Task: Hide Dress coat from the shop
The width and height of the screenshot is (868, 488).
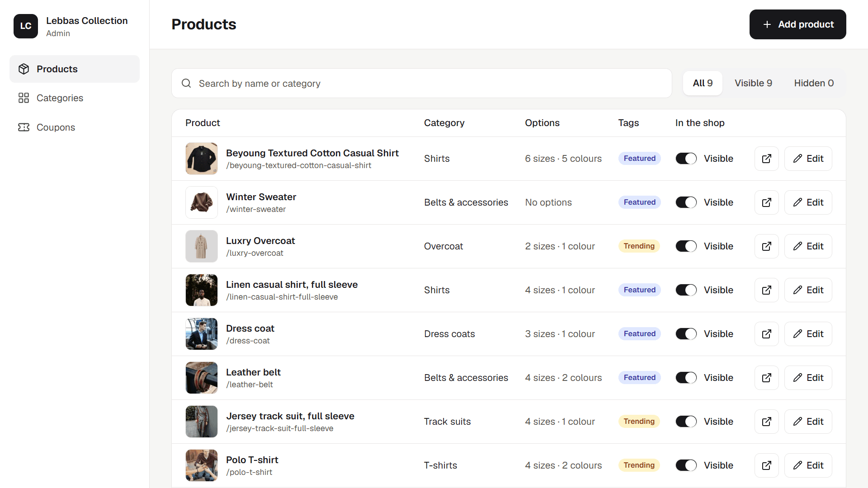Action: pyautogui.click(x=686, y=334)
